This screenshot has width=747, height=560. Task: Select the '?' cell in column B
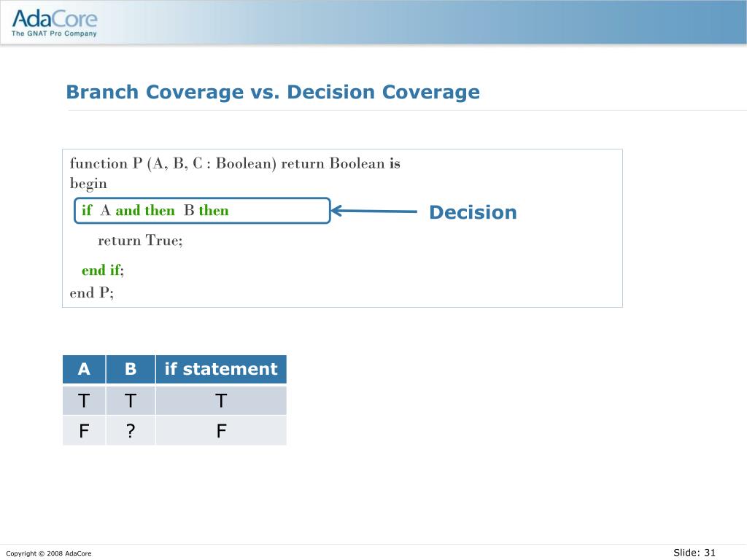click(x=131, y=431)
